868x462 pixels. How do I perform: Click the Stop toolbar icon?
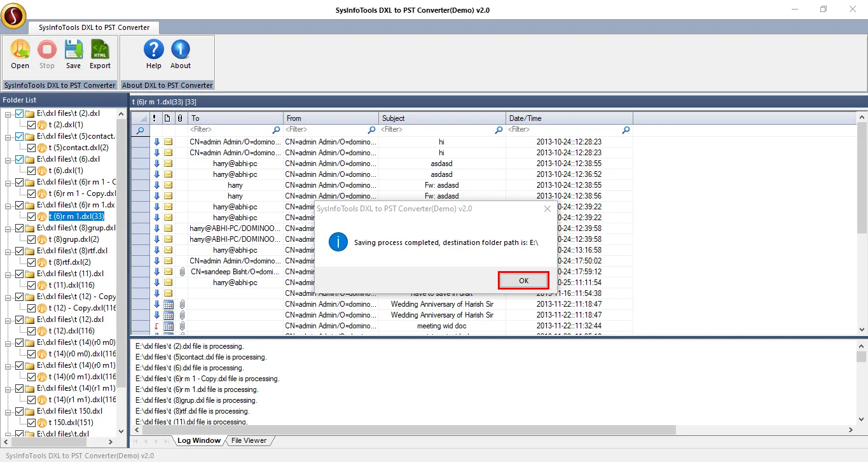tap(46, 50)
